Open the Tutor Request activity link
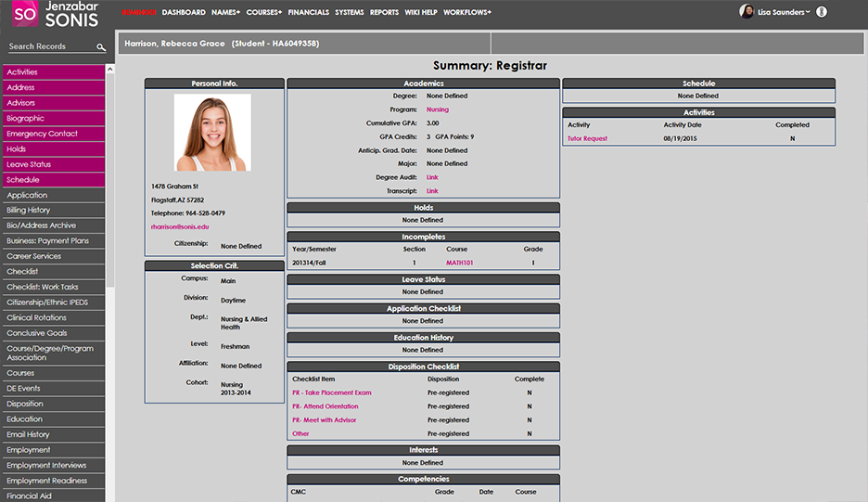The width and height of the screenshot is (868, 502). (x=587, y=138)
